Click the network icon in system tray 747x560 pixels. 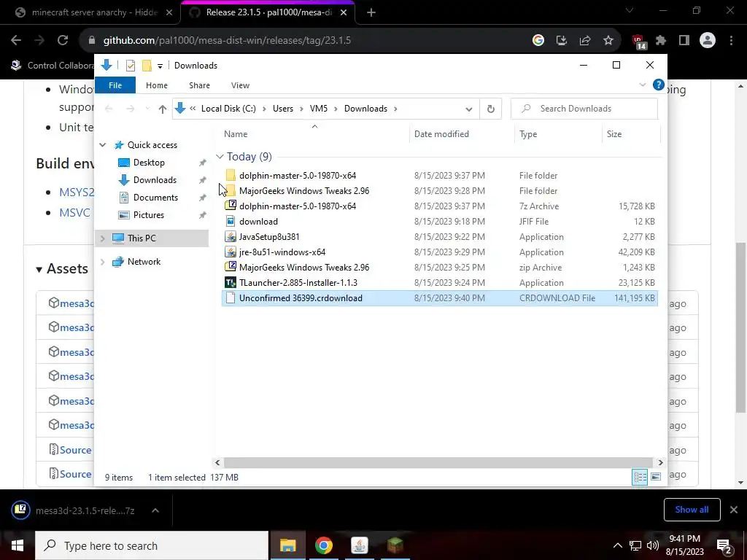coord(635,545)
